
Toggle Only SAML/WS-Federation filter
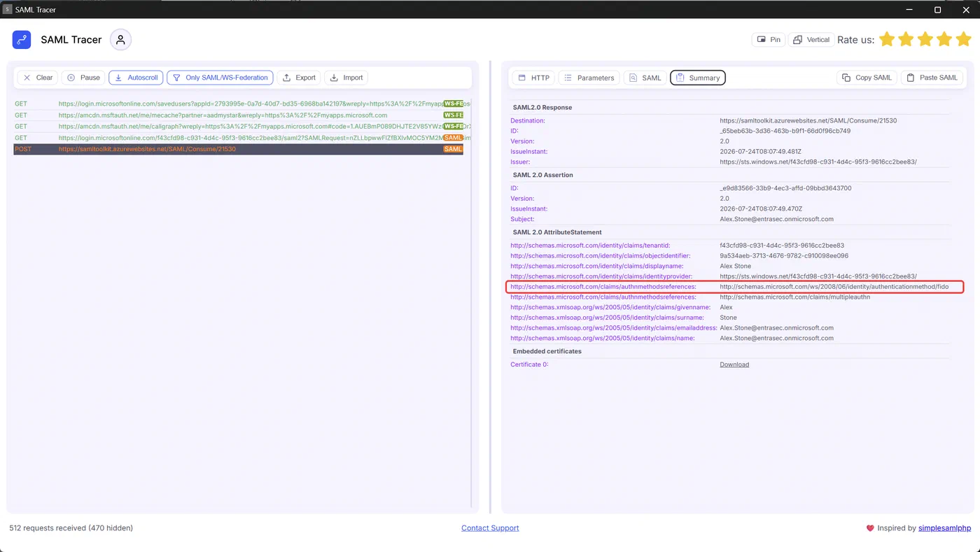click(220, 78)
